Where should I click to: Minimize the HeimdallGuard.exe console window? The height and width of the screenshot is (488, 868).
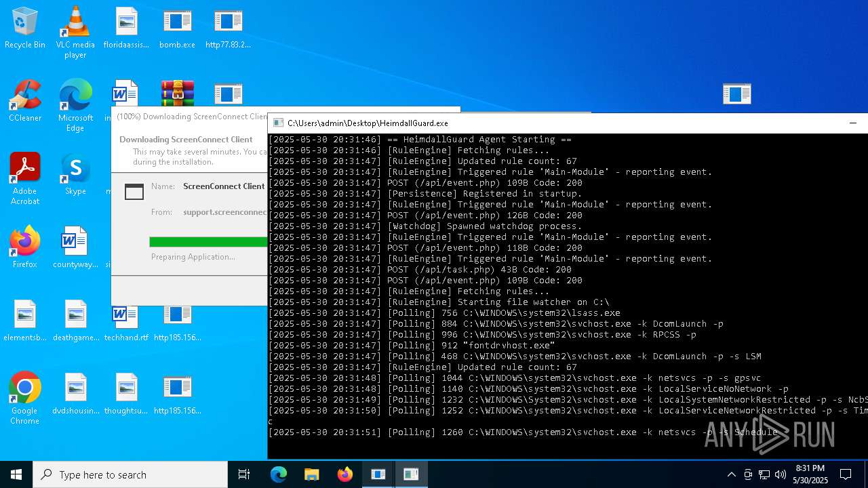(853, 123)
